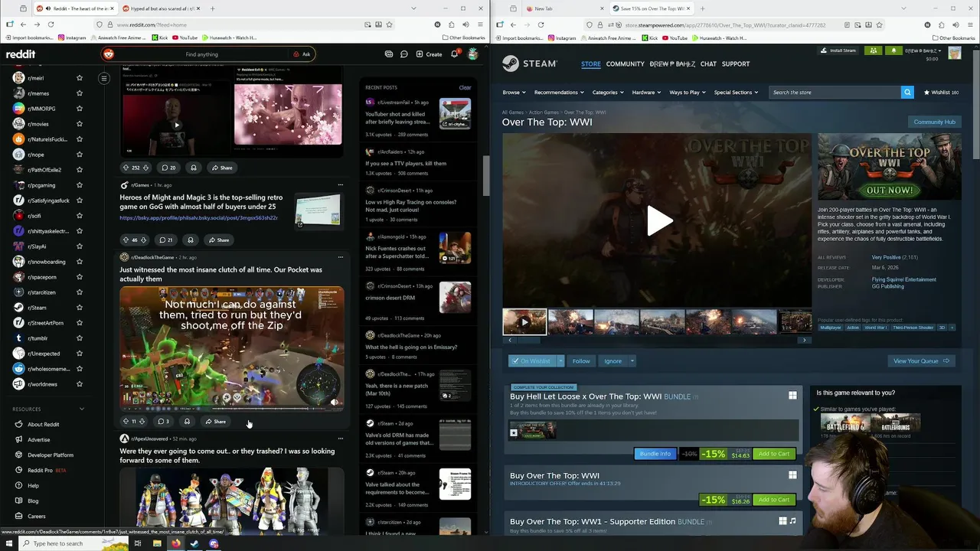Favorite r/memes with its star

(80, 93)
